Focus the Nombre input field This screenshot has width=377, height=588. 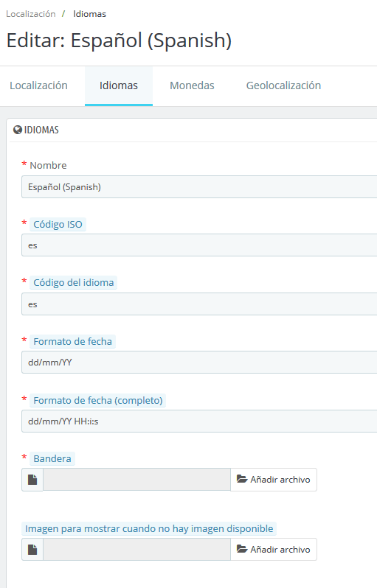(199, 186)
